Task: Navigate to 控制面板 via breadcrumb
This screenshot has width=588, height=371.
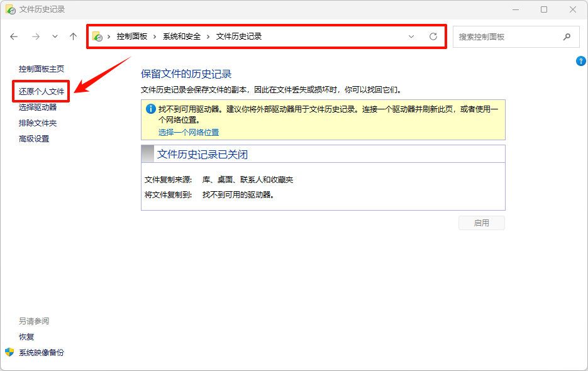Action: click(x=132, y=36)
